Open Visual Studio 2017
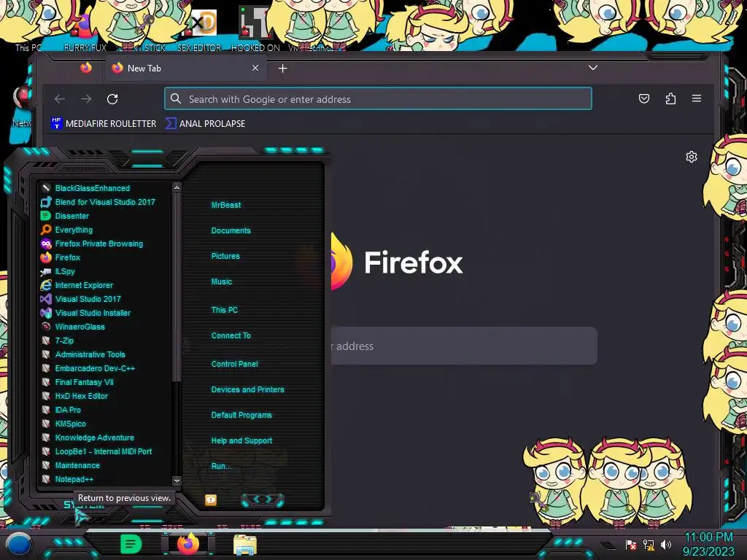The width and height of the screenshot is (747, 560). 81,299
